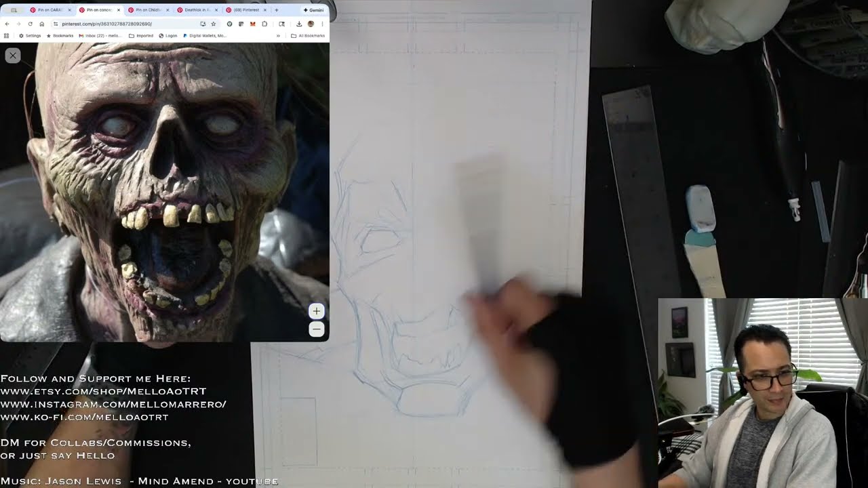Open the All Bookmarks folder

[x=308, y=35]
